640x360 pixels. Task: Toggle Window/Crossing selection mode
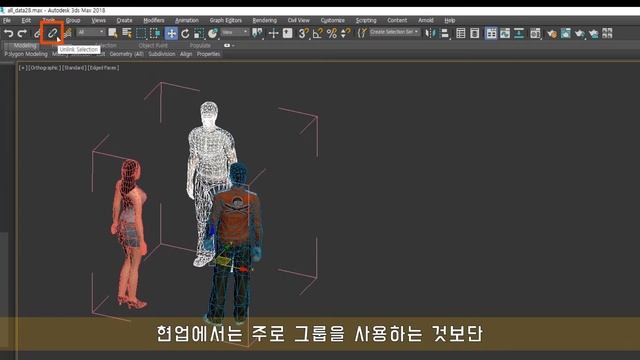coord(155,33)
